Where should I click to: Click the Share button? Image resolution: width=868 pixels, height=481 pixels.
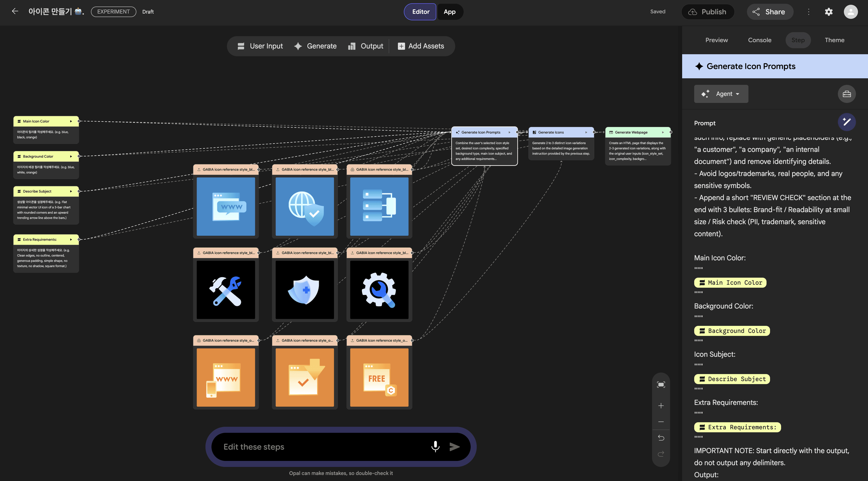point(770,12)
